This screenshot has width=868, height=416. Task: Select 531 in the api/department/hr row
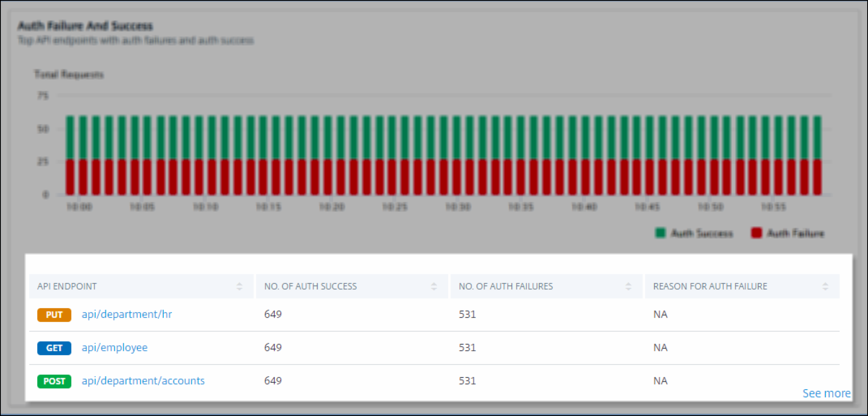[x=467, y=314]
